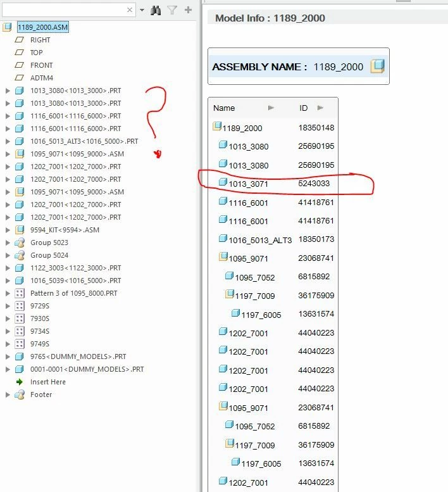Select the 9765<DUMMY_MODELS>.PRT row
The width and height of the screenshot is (448, 492).
tap(78, 356)
